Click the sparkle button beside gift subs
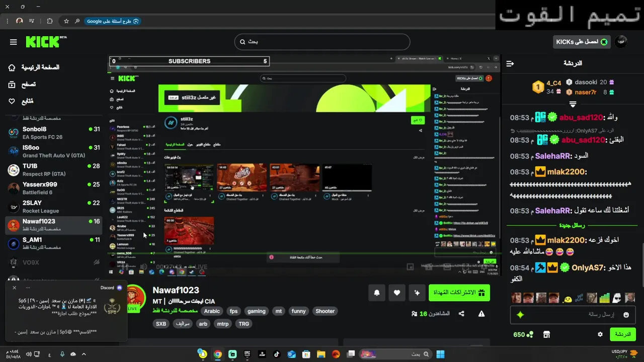Viewport: 644px width, 362px height. pos(417,293)
